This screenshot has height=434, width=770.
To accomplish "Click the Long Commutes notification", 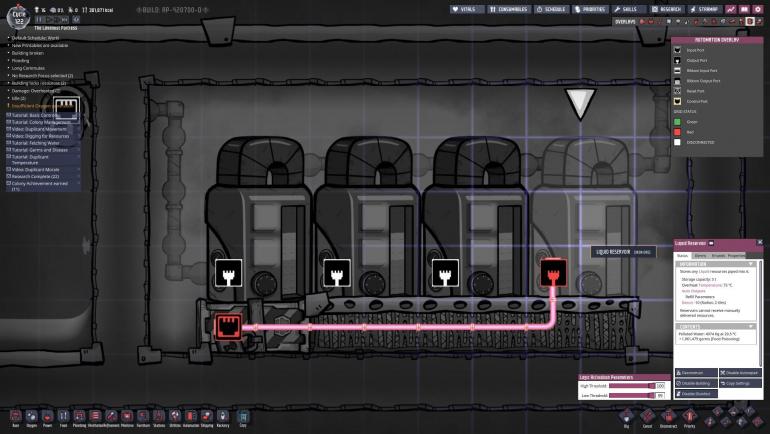I will click(28, 68).
